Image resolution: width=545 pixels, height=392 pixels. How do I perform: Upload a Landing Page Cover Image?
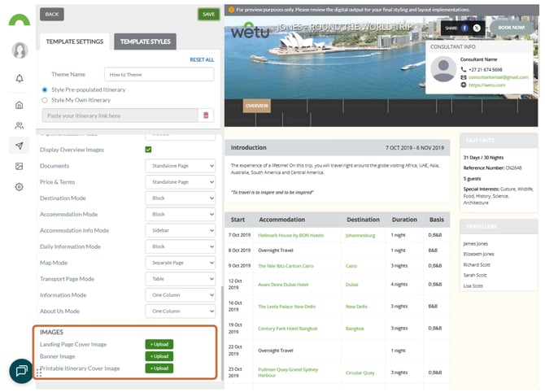(159, 344)
